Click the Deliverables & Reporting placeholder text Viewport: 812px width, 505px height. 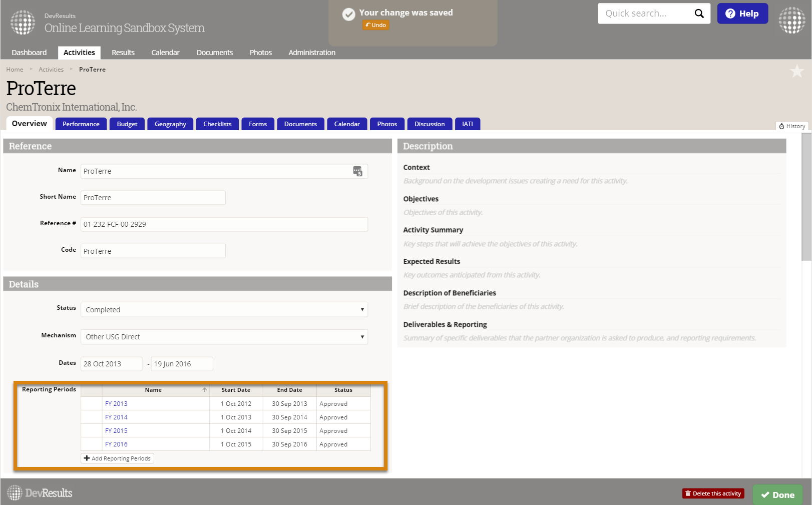pyautogui.click(x=580, y=338)
